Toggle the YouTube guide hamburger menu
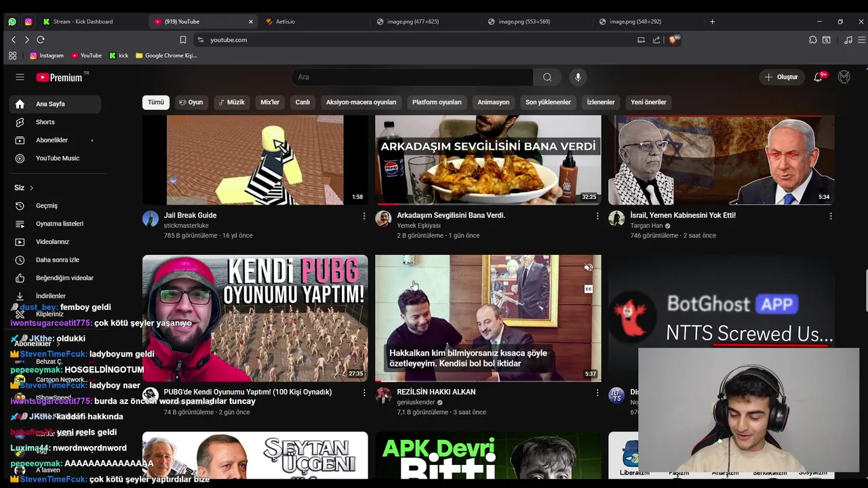The width and height of the screenshot is (868, 488). 20,77
